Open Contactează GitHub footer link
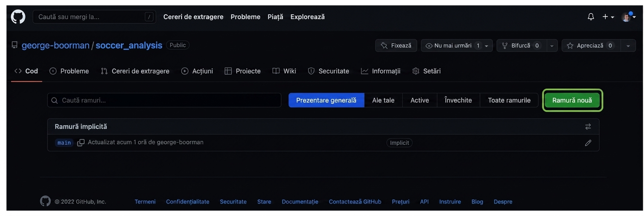 pyautogui.click(x=355, y=202)
